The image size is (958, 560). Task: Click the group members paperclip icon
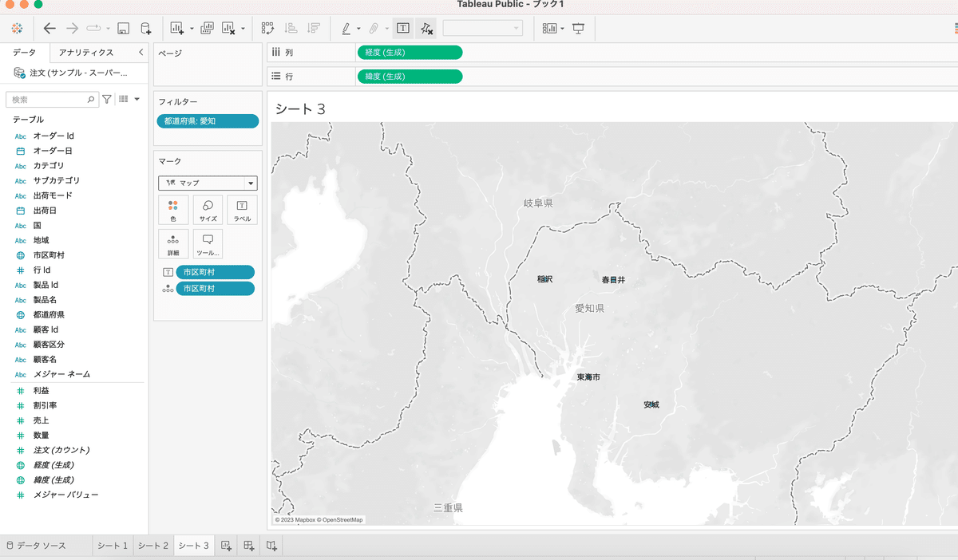[x=373, y=29]
